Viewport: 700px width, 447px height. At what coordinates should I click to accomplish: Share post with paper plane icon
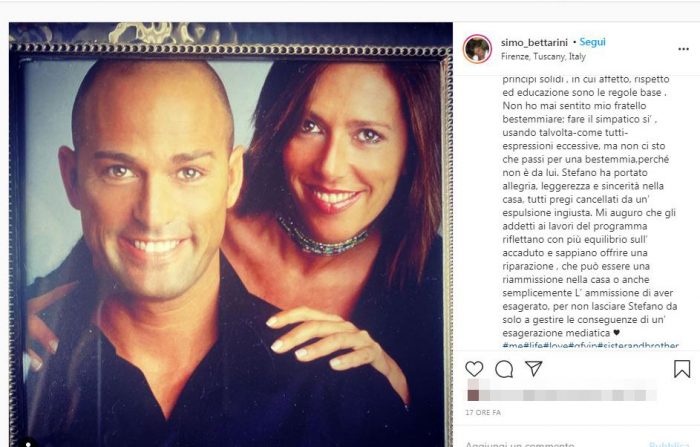(x=534, y=368)
